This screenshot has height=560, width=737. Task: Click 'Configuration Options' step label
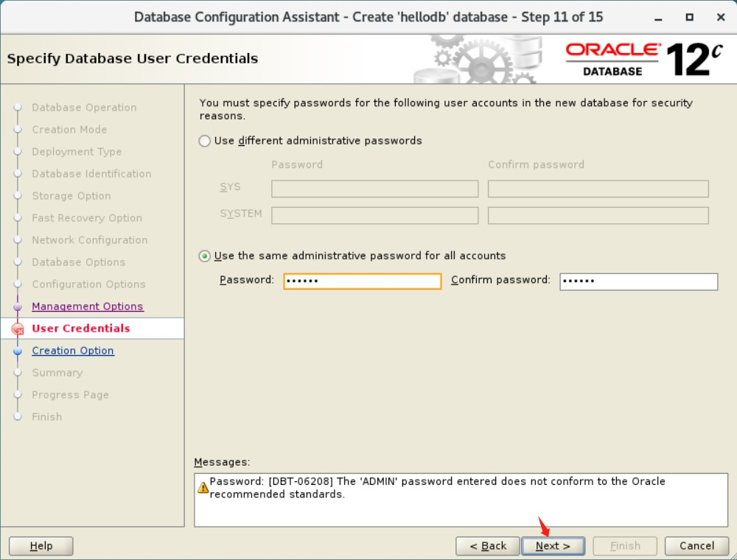pos(89,284)
